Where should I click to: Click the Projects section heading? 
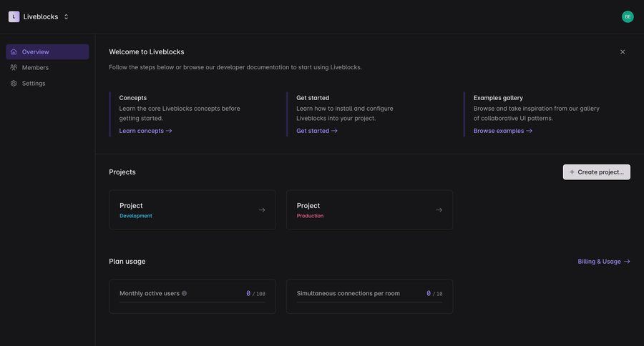tap(122, 172)
